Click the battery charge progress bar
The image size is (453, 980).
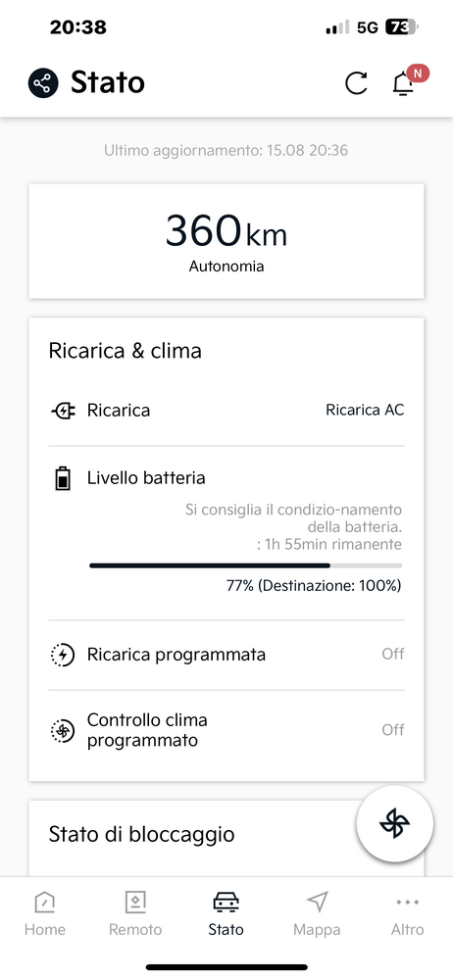point(246,565)
